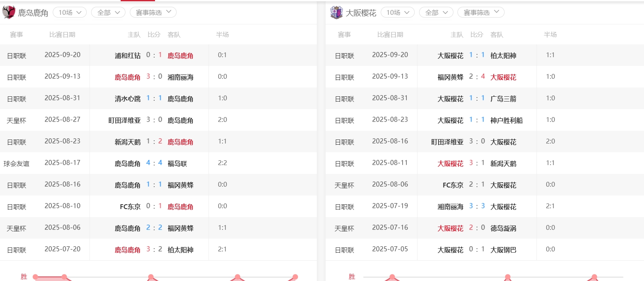Click 湘南丽海 away team on 2025-09-13
The image size is (644, 281).
(180, 77)
